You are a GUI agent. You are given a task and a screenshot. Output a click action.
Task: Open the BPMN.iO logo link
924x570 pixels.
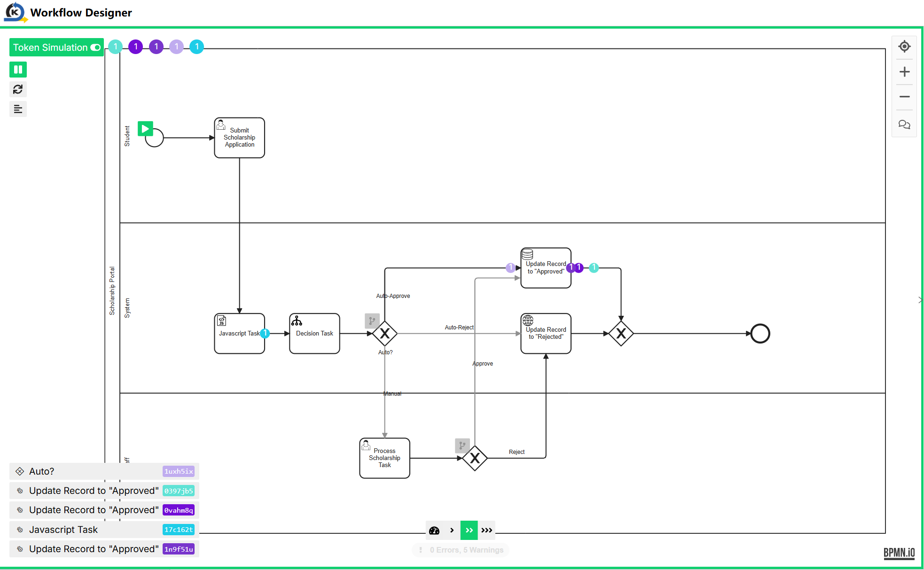(x=899, y=553)
